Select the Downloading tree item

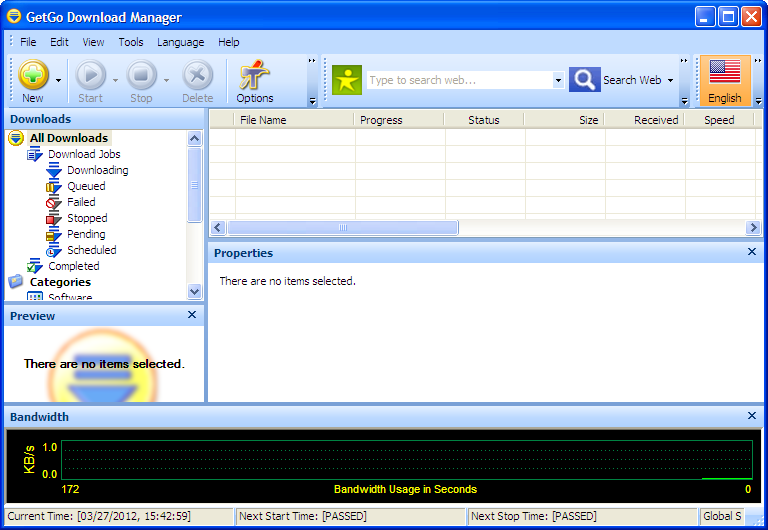tap(97, 170)
